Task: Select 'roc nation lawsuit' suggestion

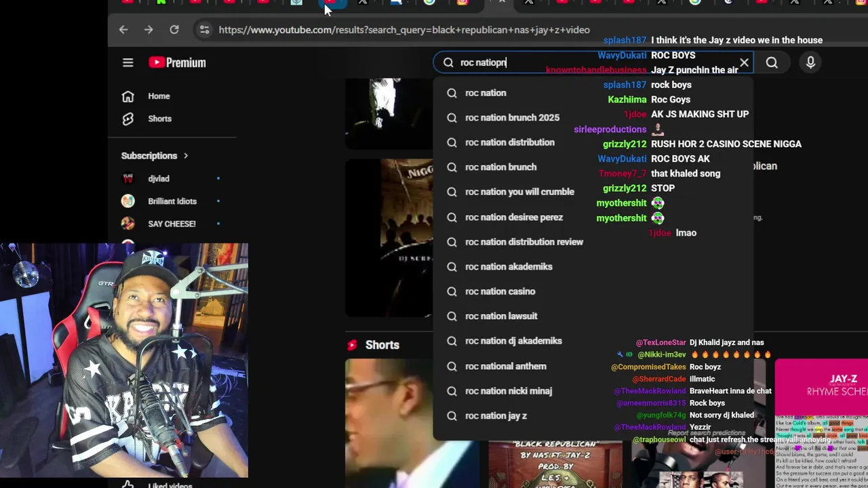Action: 593,316
